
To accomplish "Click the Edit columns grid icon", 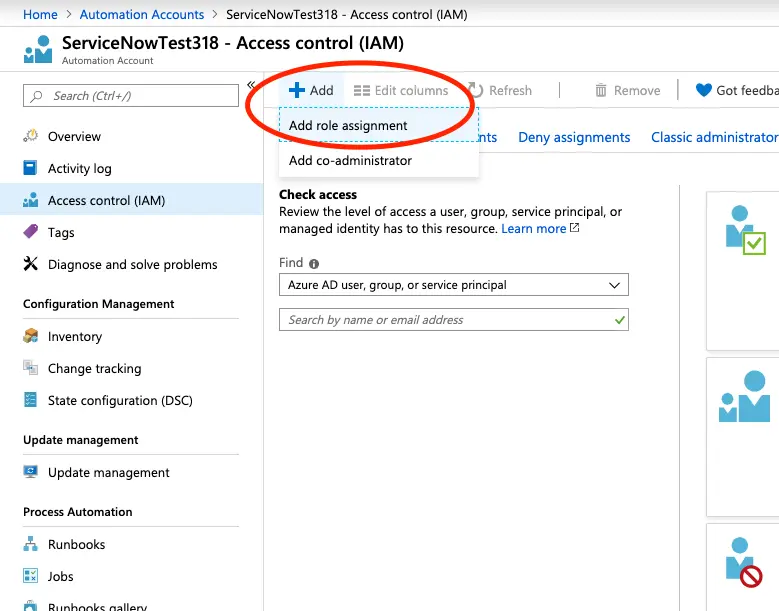I will point(362,90).
